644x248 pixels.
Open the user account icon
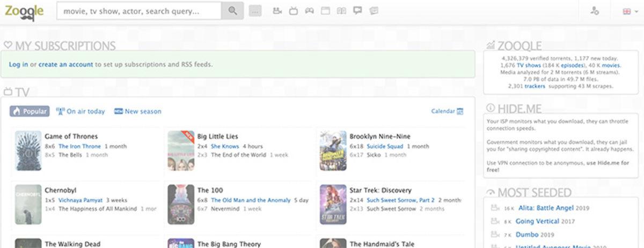(x=594, y=11)
